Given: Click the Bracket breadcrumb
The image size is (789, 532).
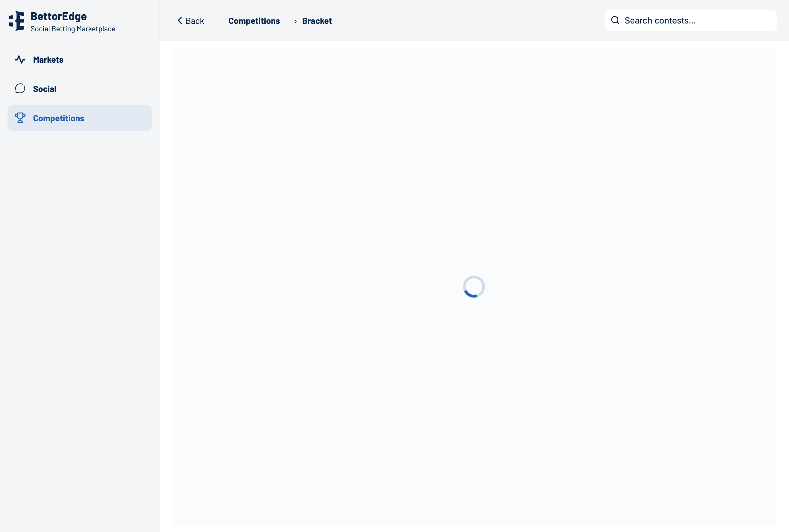Looking at the screenshot, I should coord(317,21).
